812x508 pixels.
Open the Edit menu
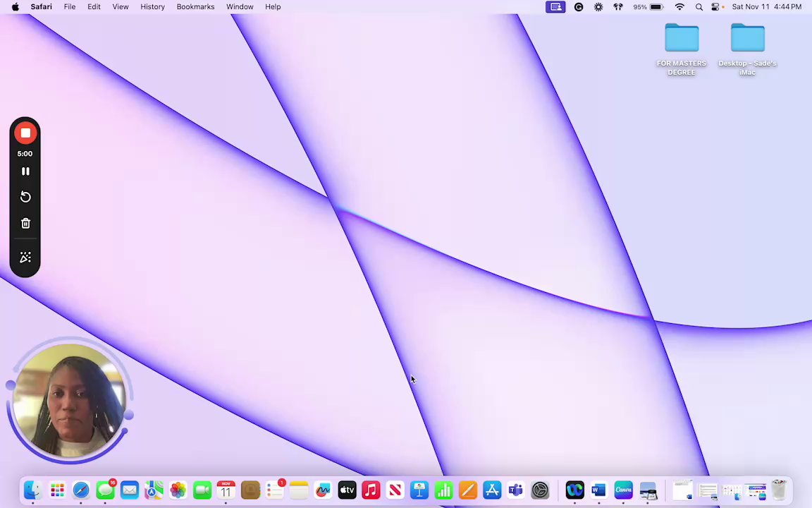(x=94, y=7)
